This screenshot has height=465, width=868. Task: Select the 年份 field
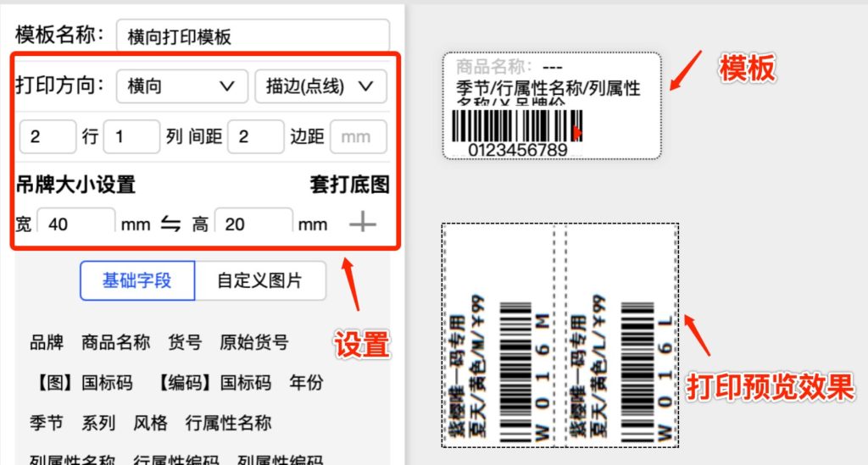point(306,383)
